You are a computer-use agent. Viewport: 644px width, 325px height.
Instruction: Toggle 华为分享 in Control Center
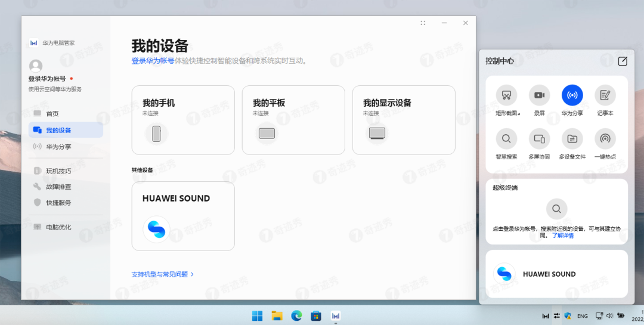click(x=572, y=95)
